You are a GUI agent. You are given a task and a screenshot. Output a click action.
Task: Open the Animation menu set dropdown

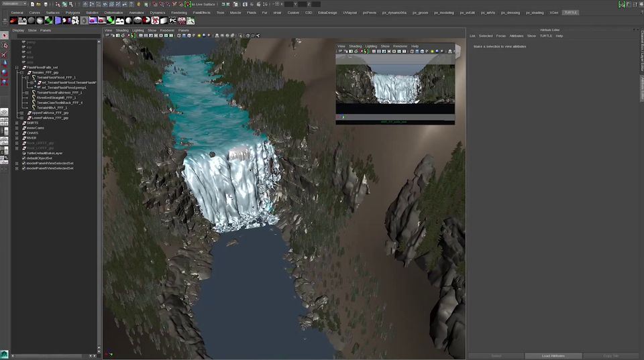coord(15,4)
